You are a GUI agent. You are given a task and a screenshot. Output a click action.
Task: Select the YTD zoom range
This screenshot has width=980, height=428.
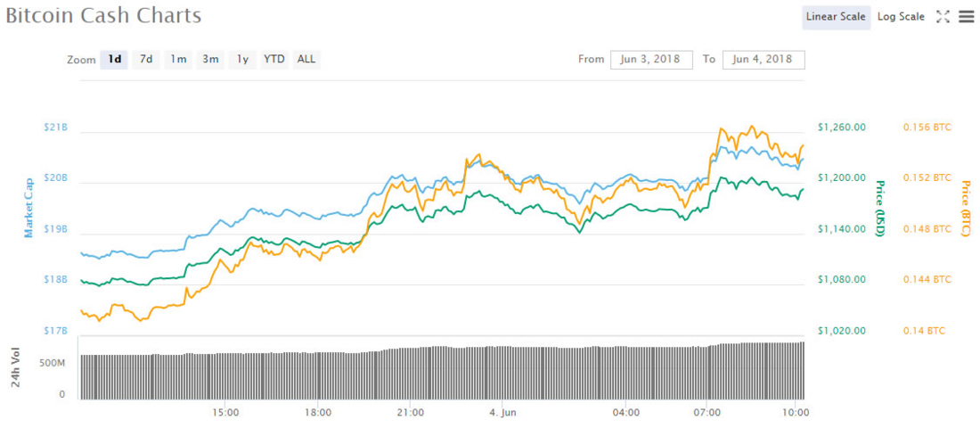click(274, 60)
